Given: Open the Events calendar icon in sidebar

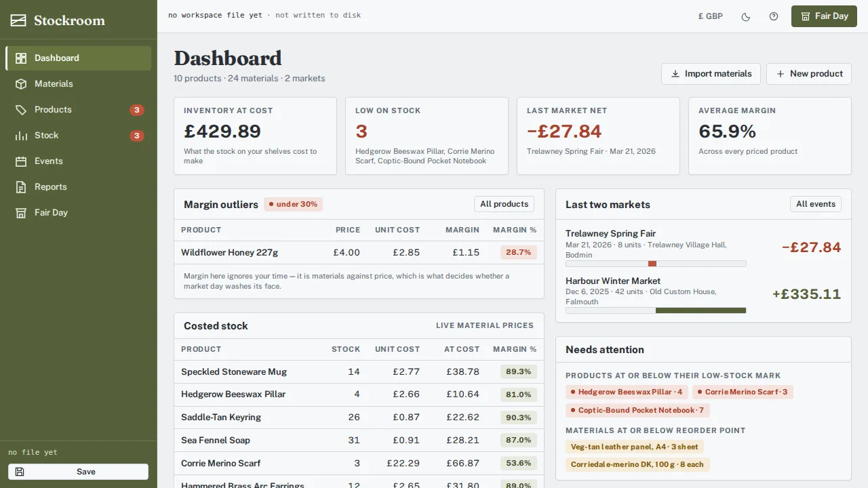Looking at the screenshot, I should (x=21, y=161).
